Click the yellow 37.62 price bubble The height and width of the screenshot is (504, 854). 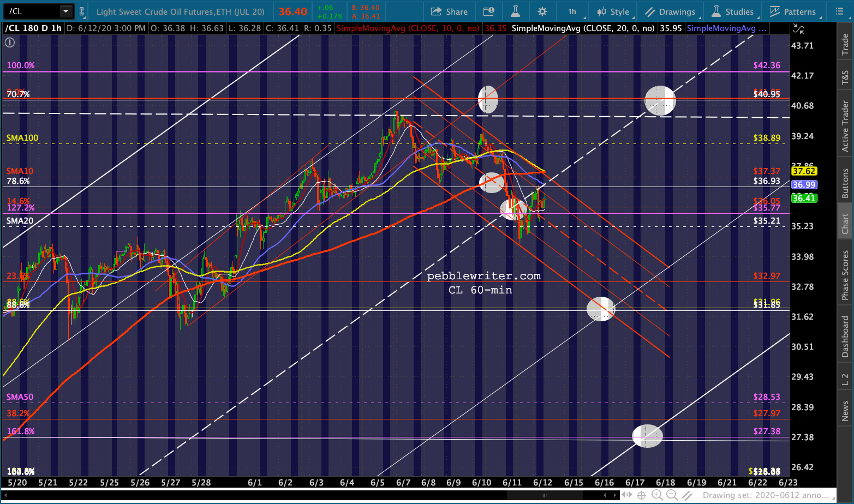pos(804,171)
